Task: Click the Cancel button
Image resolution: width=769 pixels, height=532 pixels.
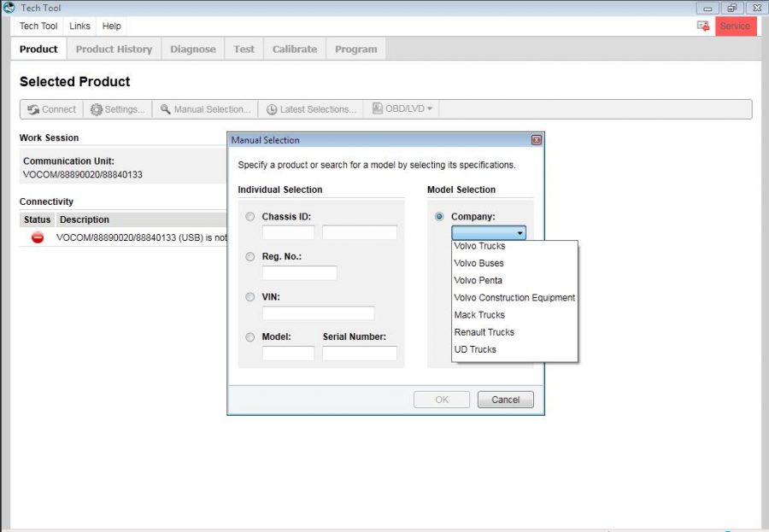Action: [x=505, y=399]
